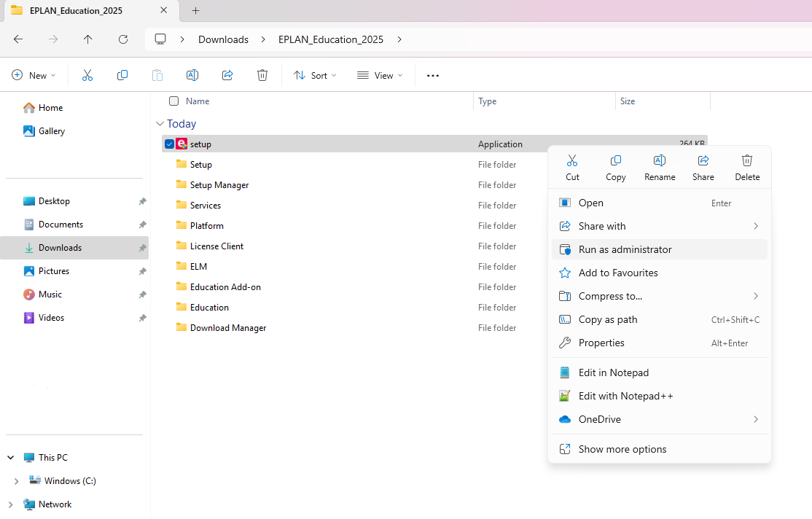Rename setup using the Rename icon
This screenshot has height=519, width=812.
(660, 166)
